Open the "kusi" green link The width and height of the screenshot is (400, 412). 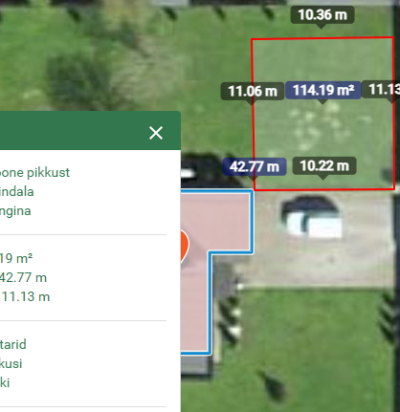[x=11, y=364]
